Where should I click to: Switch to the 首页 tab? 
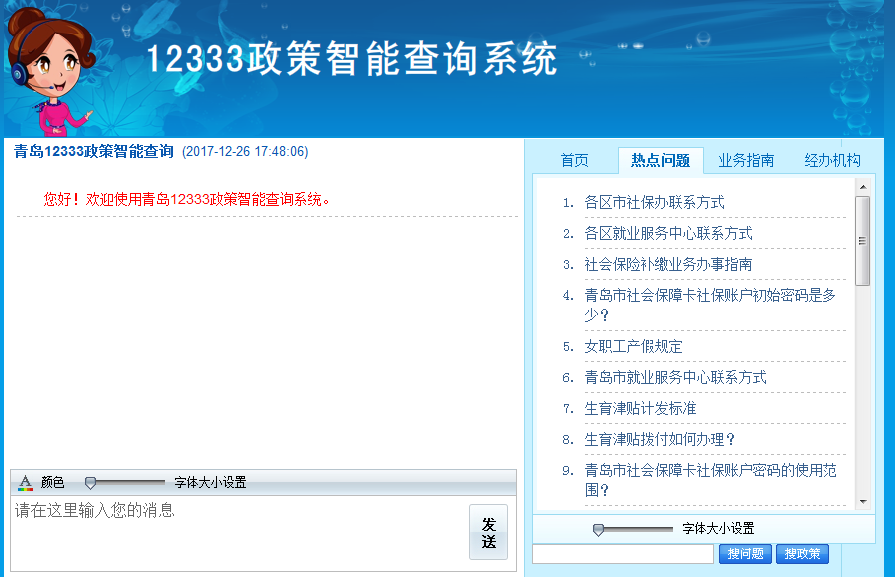coord(574,161)
